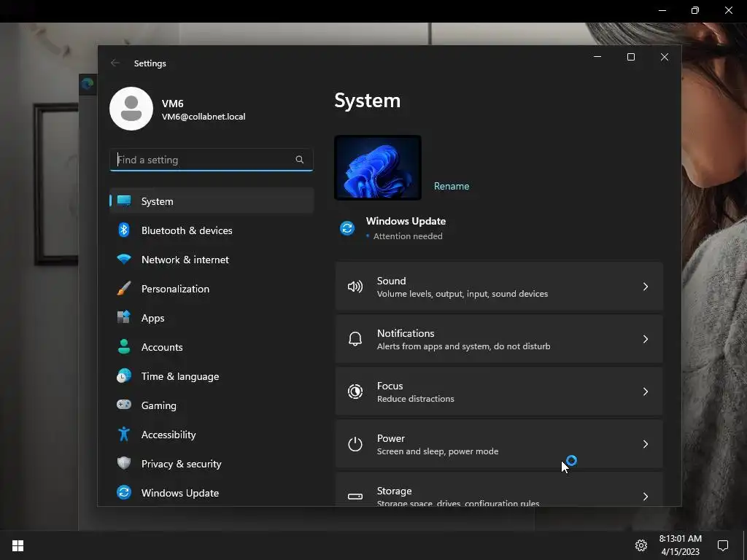Click the Find a setting search field
The height and width of the screenshot is (560, 747).
pyautogui.click(x=212, y=160)
